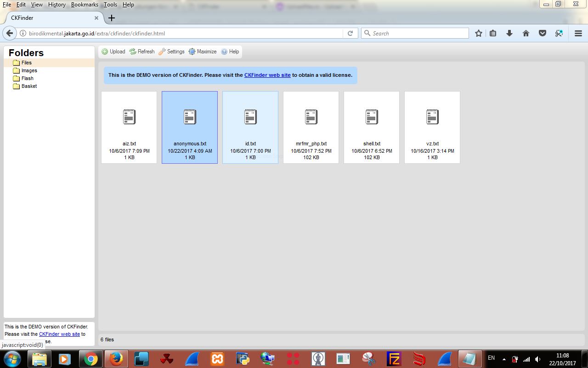Select the shell.txt file icon
The height and width of the screenshot is (368, 588).
372,117
